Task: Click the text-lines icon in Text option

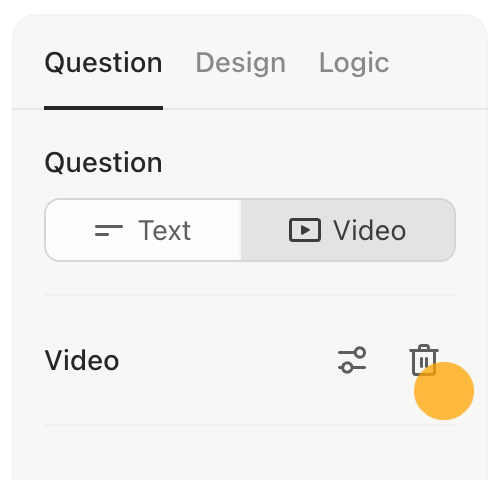Action: point(109,230)
